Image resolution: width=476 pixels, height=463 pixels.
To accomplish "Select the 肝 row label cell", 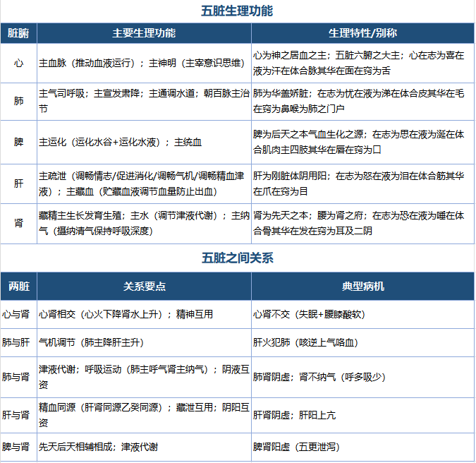I will pos(18,184).
